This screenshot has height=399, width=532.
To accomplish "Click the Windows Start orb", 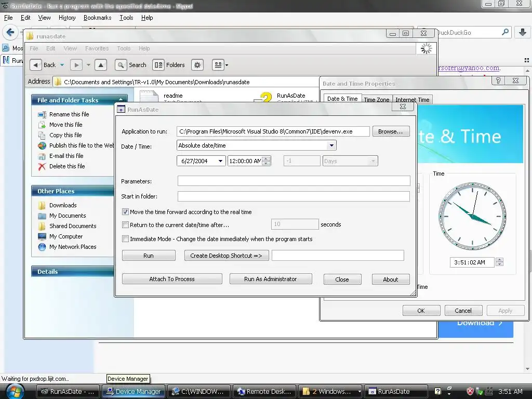I will coord(15,391).
